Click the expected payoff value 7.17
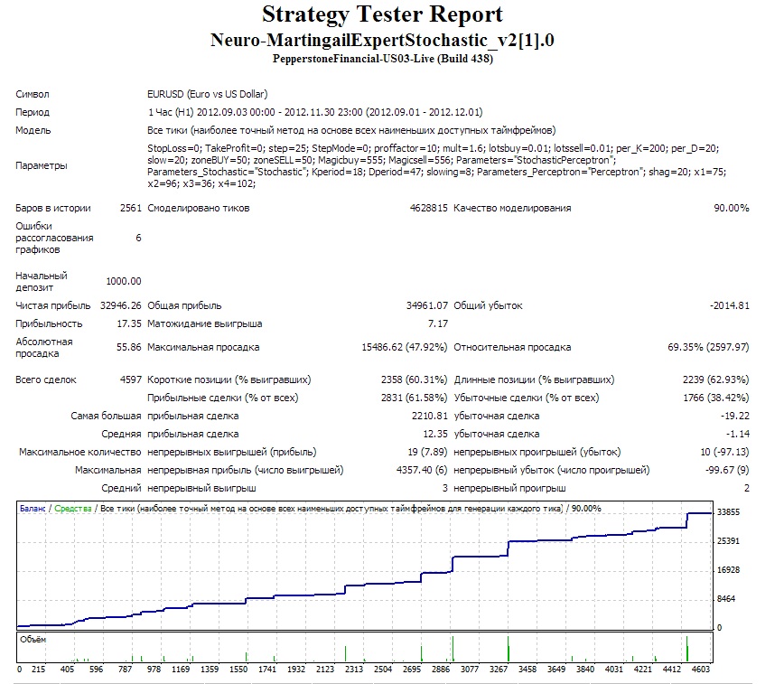 (x=438, y=323)
